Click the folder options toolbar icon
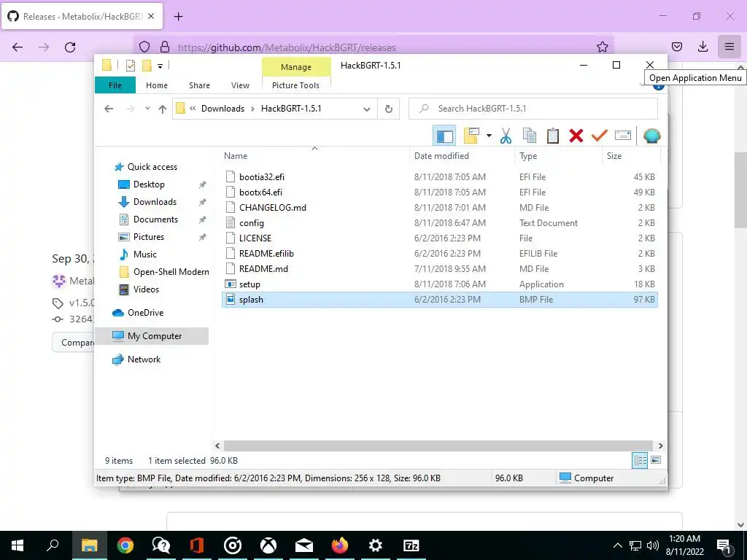Viewport: 747px width, 560px height. (x=472, y=136)
